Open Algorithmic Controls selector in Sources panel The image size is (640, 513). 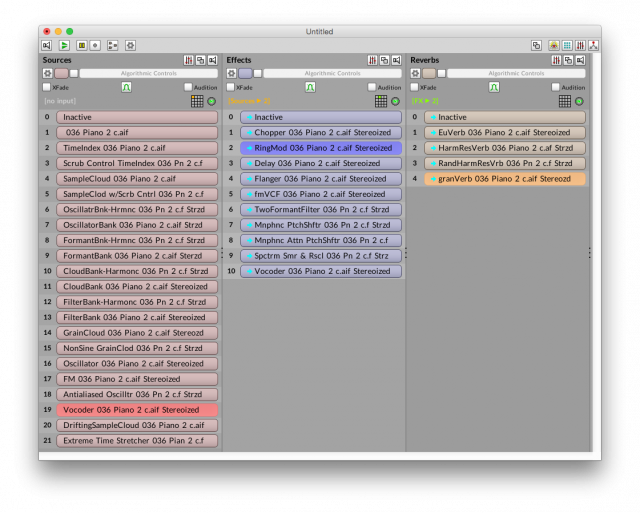coord(149,73)
